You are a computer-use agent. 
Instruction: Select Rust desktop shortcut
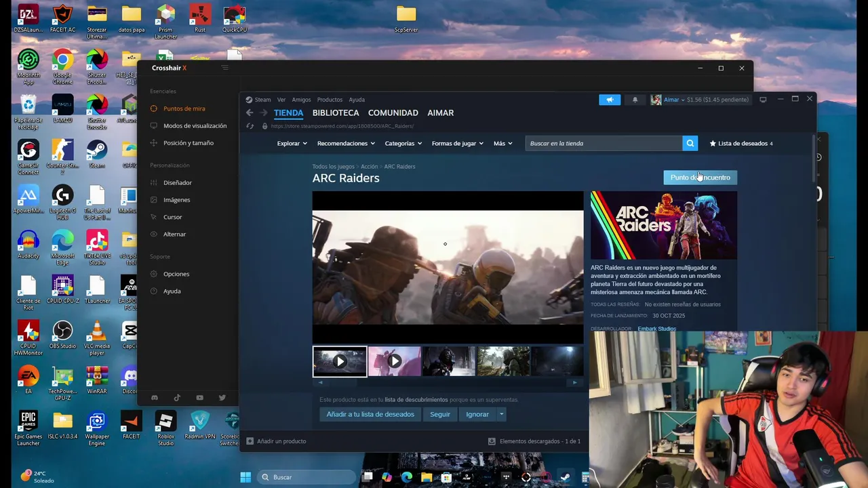(200, 19)
